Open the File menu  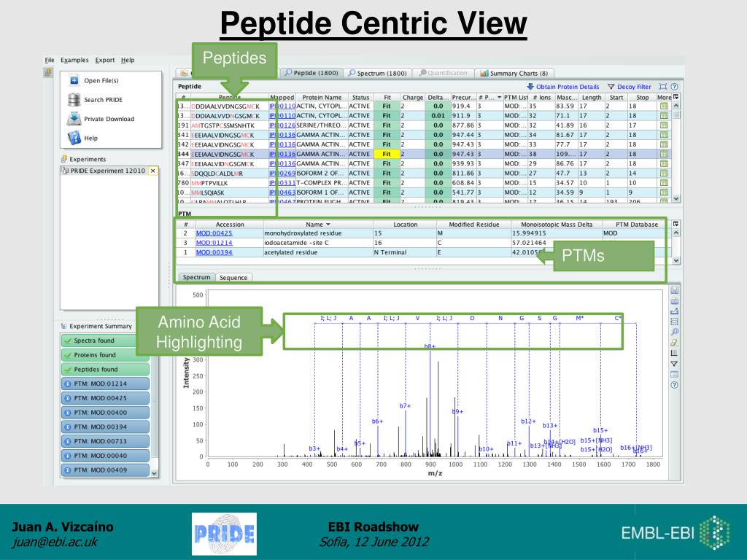click(50, 60)
